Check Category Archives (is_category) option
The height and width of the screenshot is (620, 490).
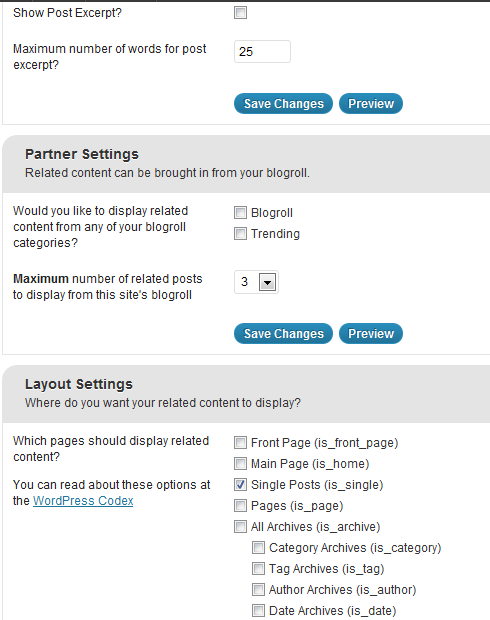pos(258,547)
